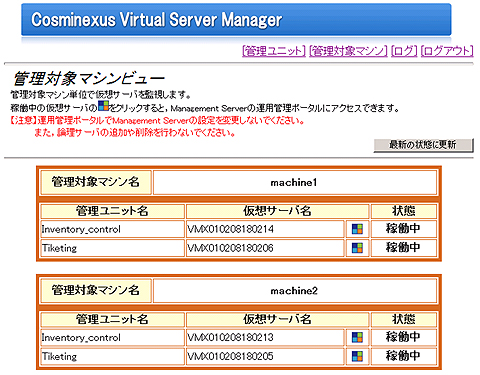
Task: Click the ログアウト link
Action: [447, 51]
